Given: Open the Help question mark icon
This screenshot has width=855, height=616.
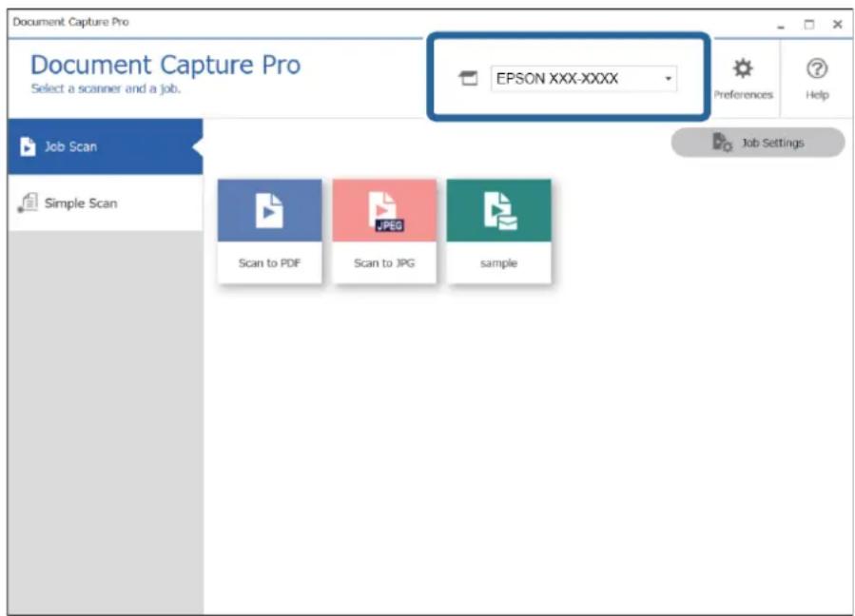Looking at the screenshot, I should pyautogui.click(x=817, y=68).
